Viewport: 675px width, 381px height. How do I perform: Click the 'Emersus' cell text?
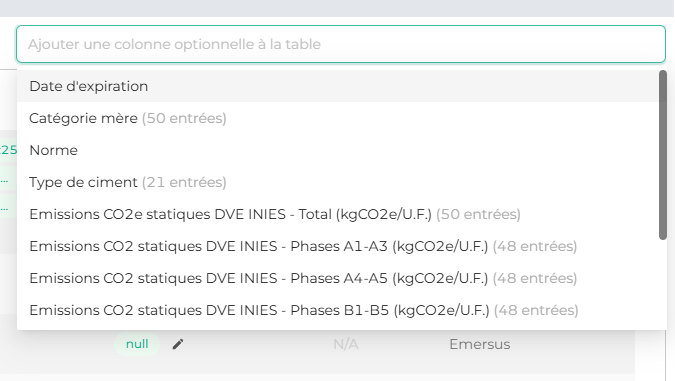click(x=480, y=344)
